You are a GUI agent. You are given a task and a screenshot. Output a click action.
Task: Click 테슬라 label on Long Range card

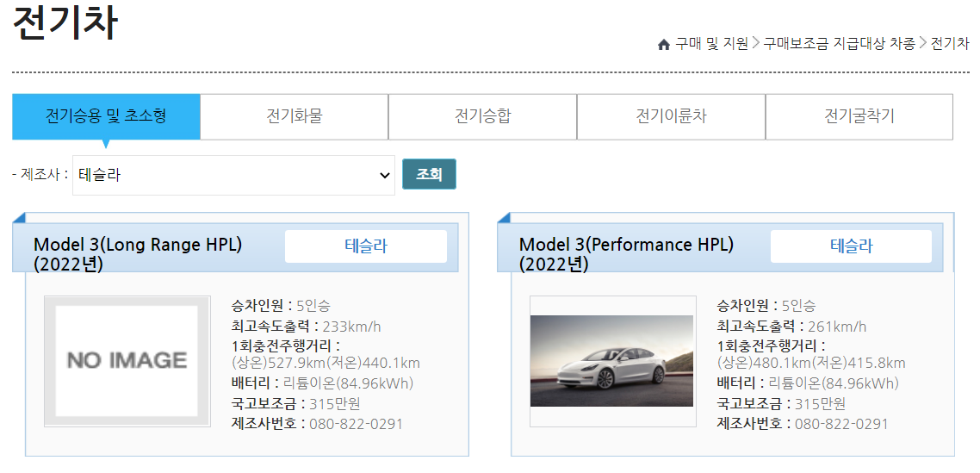click(366, 246)
